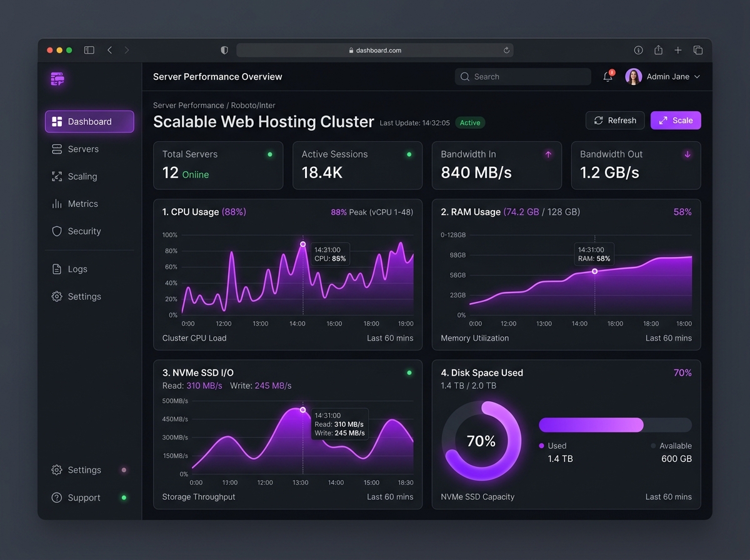
Task: Click the purple Scale button
Action: (x=676, y=121)
